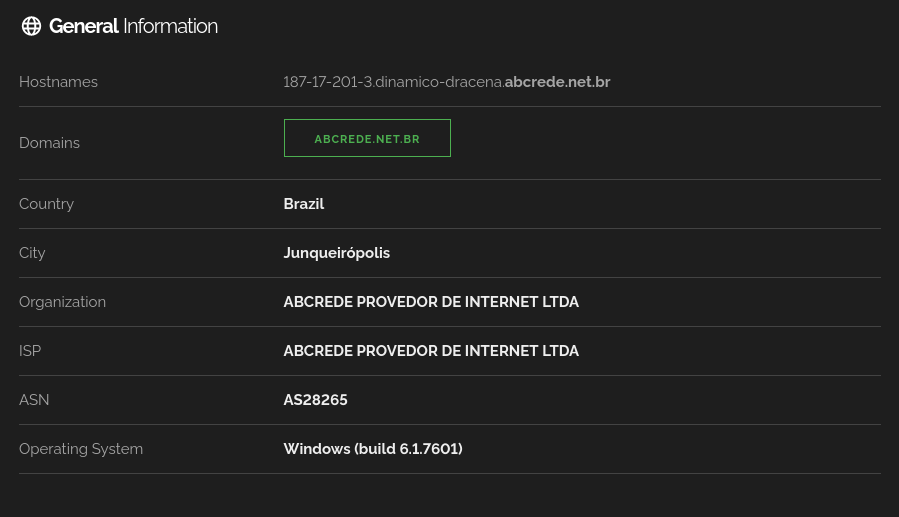Click the AS28265 ASN value
This screenshot has height=517, width=899.
315,400
